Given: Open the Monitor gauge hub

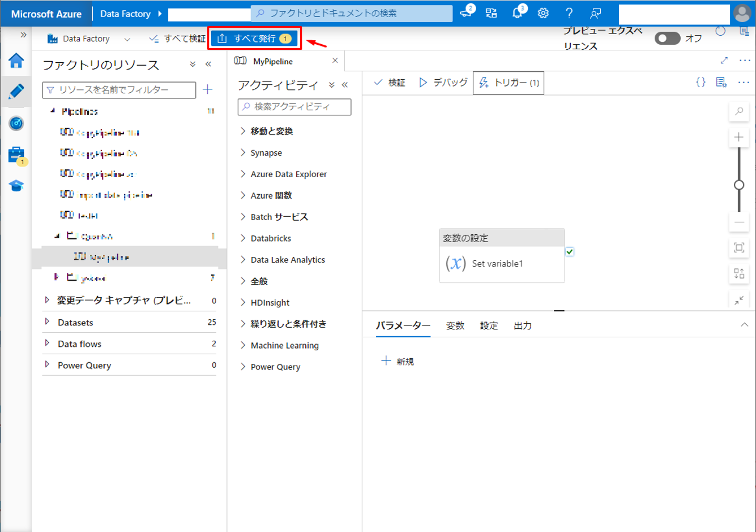Looking at the screenshot, I should coord(16,123).
